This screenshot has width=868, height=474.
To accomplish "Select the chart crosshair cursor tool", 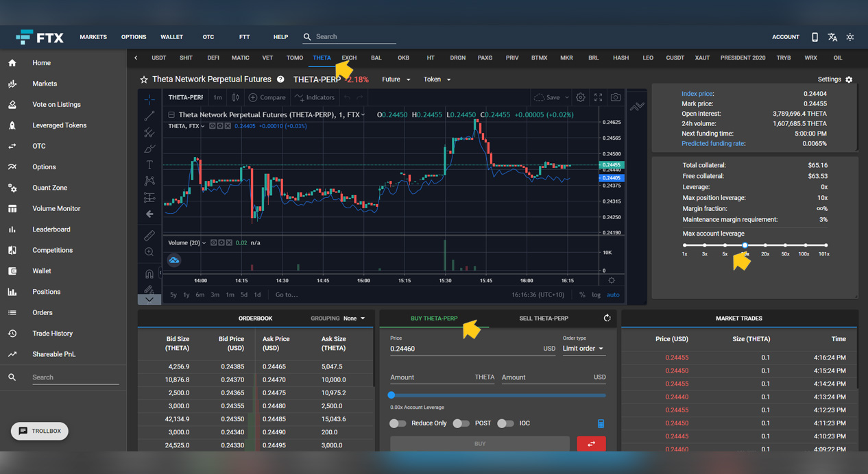I will tap(149, 99).
